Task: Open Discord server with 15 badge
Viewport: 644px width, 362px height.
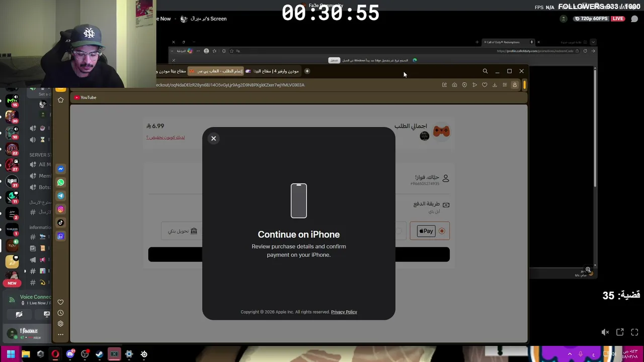Action: [x=12, y=101]
